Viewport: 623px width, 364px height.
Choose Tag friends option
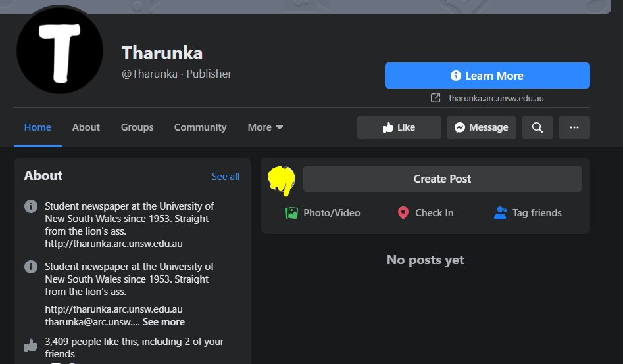(x=528, y=213)
